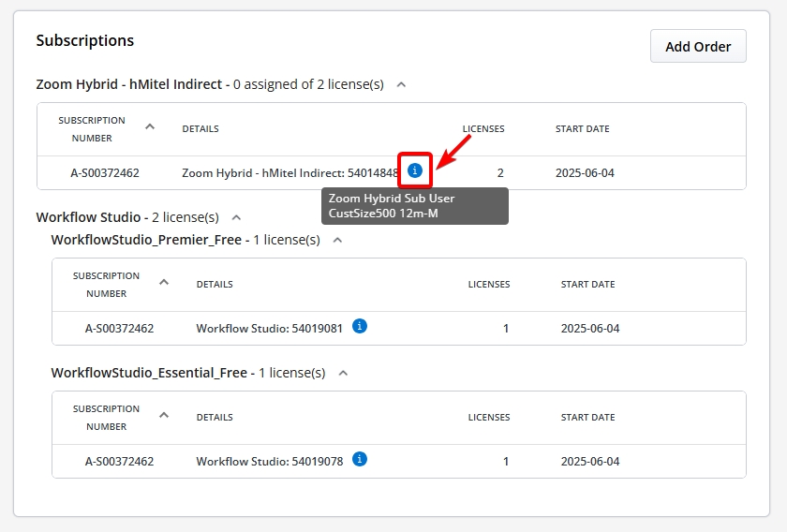Click the 'Workflow Studio: 54019081' details text
Screen dimensions: 787x532
[270, 329]
